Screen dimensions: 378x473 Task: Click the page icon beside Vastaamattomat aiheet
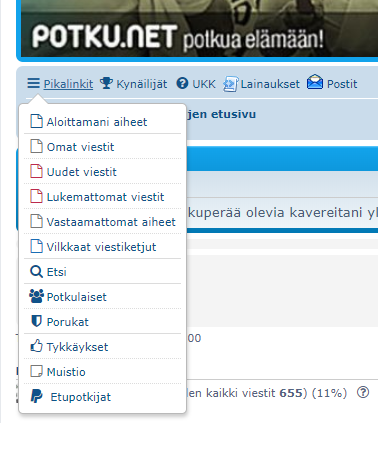click(x=36, y=221)
